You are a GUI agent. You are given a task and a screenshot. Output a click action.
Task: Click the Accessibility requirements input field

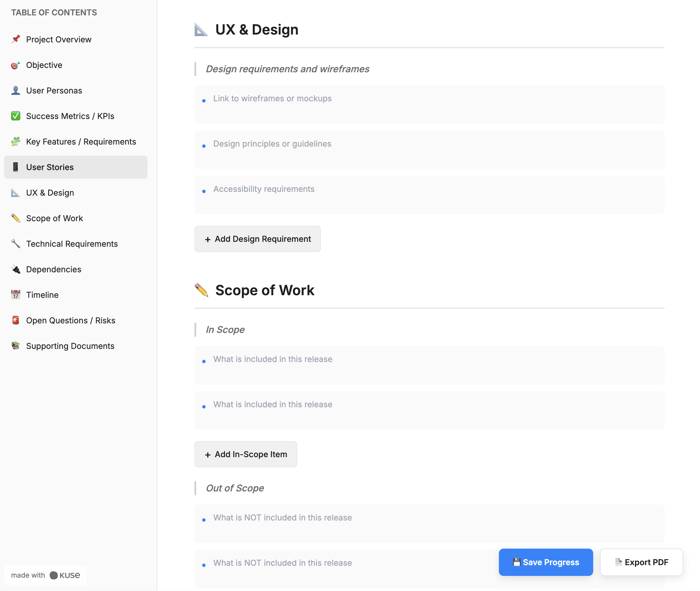429,195
